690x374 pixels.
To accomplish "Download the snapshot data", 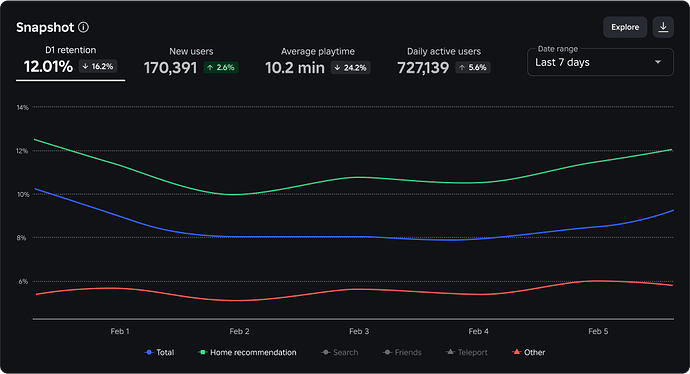I will click(663, 27).
